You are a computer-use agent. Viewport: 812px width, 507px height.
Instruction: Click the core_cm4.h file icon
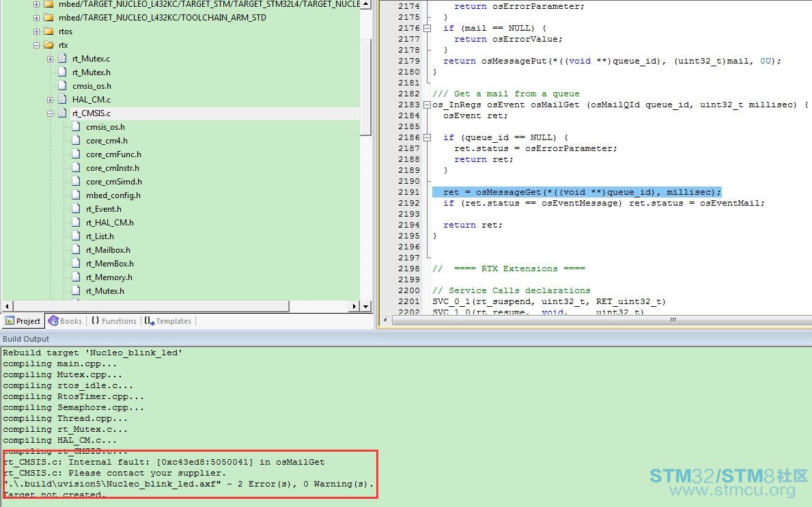(x=76, y=140)
